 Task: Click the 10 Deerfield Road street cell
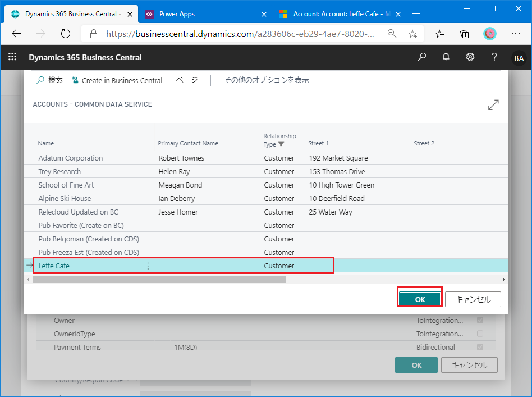coord(337,198)
